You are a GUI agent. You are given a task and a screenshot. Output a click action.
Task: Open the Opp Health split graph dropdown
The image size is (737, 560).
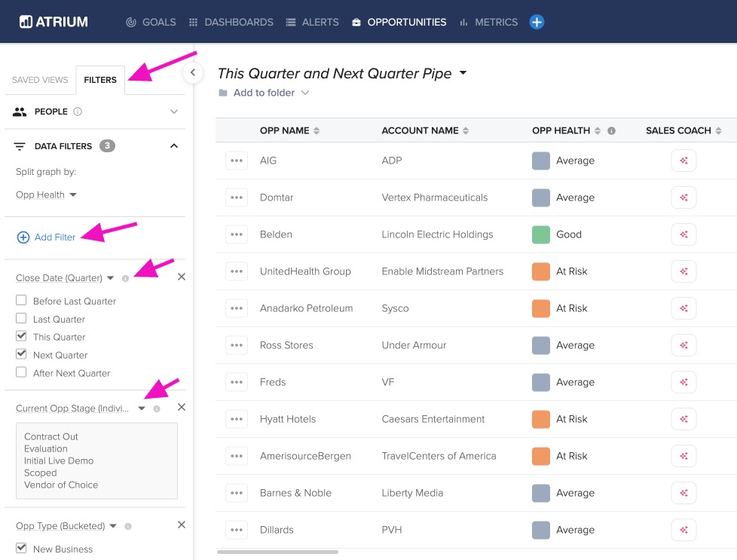(x=46, y=194)
